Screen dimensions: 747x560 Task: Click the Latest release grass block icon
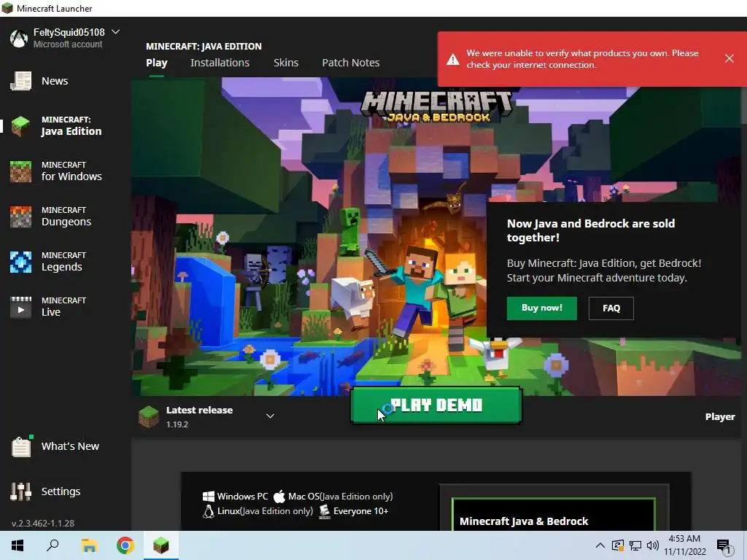coord(149,416)
